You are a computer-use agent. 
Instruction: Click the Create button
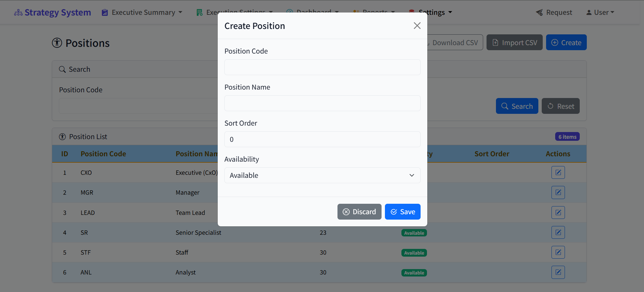tap(566, 42)
